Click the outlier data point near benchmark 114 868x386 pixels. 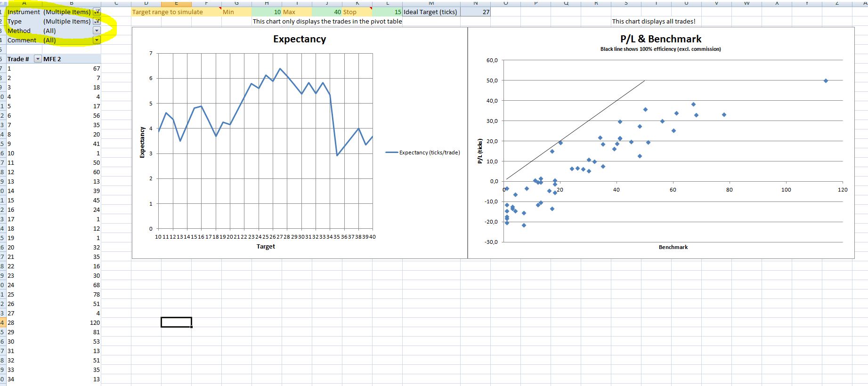[826, 81]
